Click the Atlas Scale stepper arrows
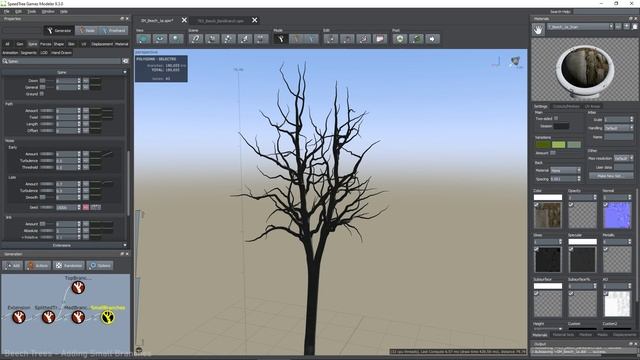This screenshot has width=640, height=360. click(x=631, y=120)
